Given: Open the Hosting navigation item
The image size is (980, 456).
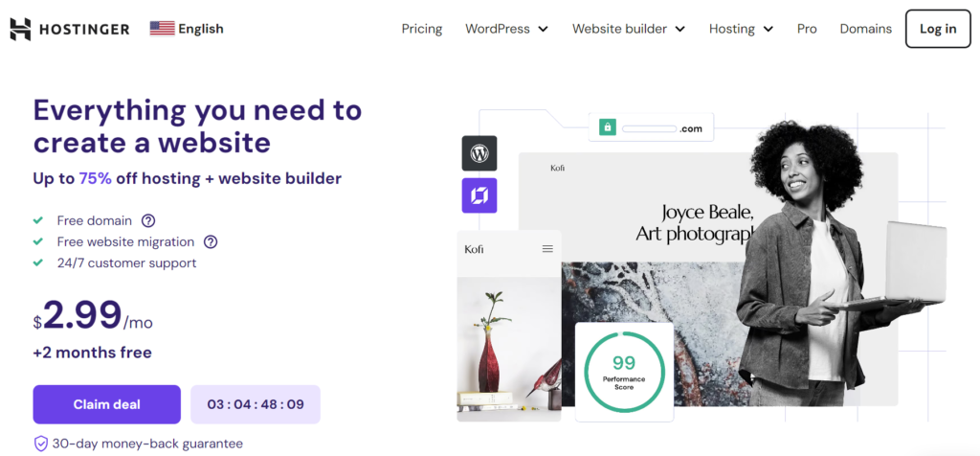Looking at the screenshot, I should [x=732, y=29].
